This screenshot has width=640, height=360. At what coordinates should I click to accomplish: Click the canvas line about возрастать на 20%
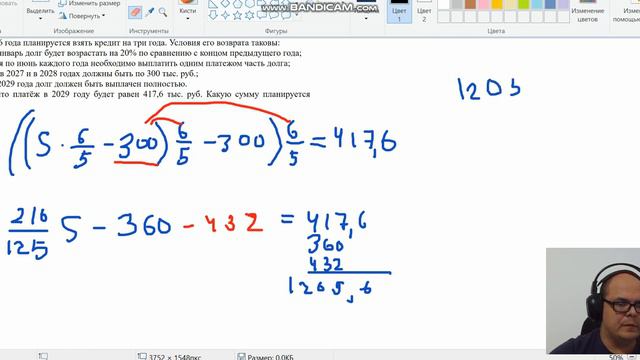point(151,53)
